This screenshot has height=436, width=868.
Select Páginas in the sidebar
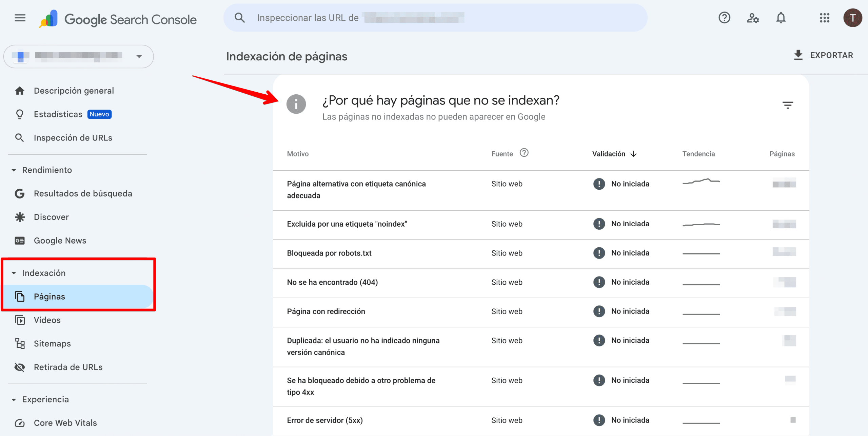[x=78, y=297]
